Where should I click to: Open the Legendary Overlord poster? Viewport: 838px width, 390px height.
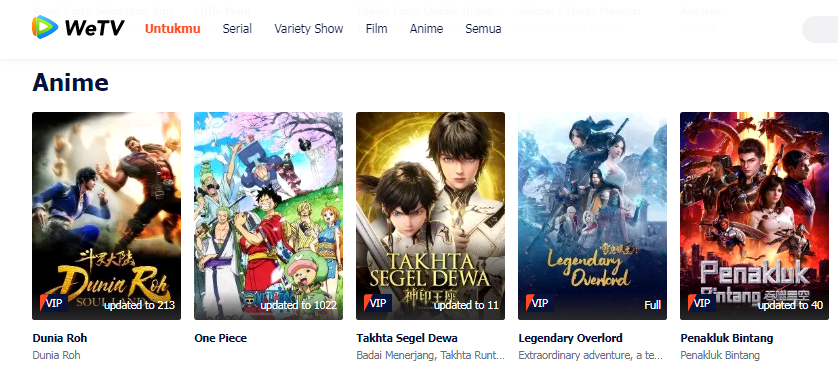(592, 216)
